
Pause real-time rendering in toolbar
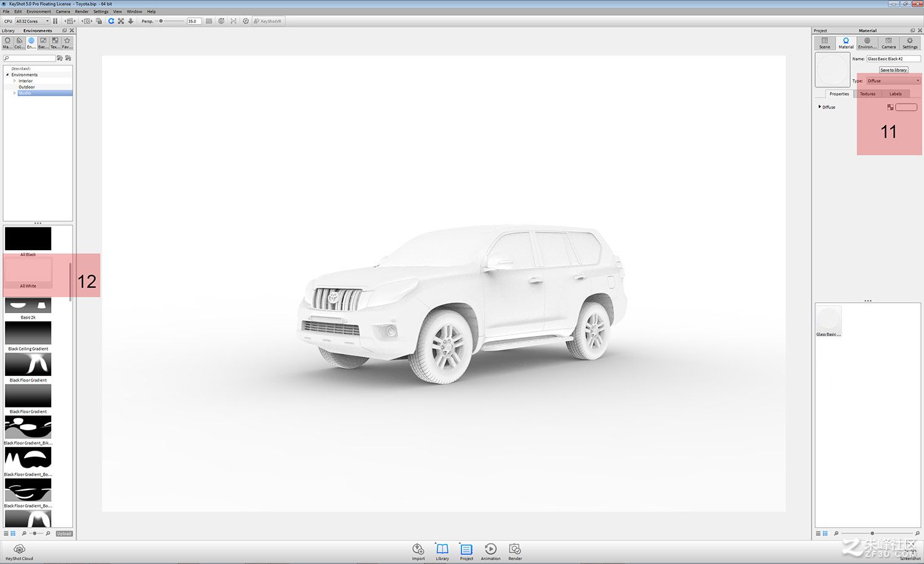[55, 21]
